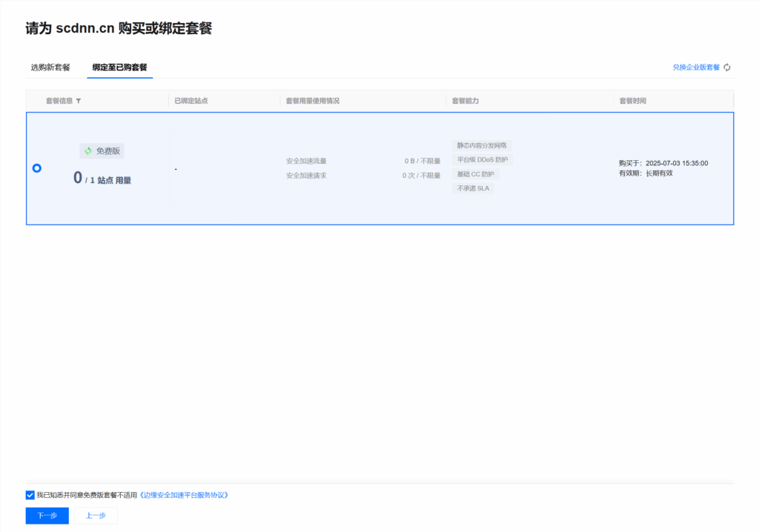The image size is (759, 532).
Task: Click the purchase time 2025-07-03 15:35:00
Action: point(677,163)
